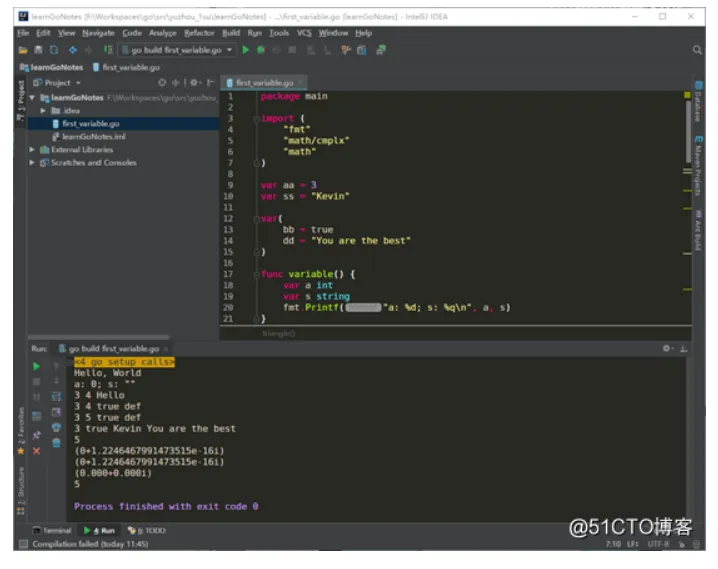Expand External Libraries node
The width and height of the screenshot is (718, 569).
coord(32,150)
